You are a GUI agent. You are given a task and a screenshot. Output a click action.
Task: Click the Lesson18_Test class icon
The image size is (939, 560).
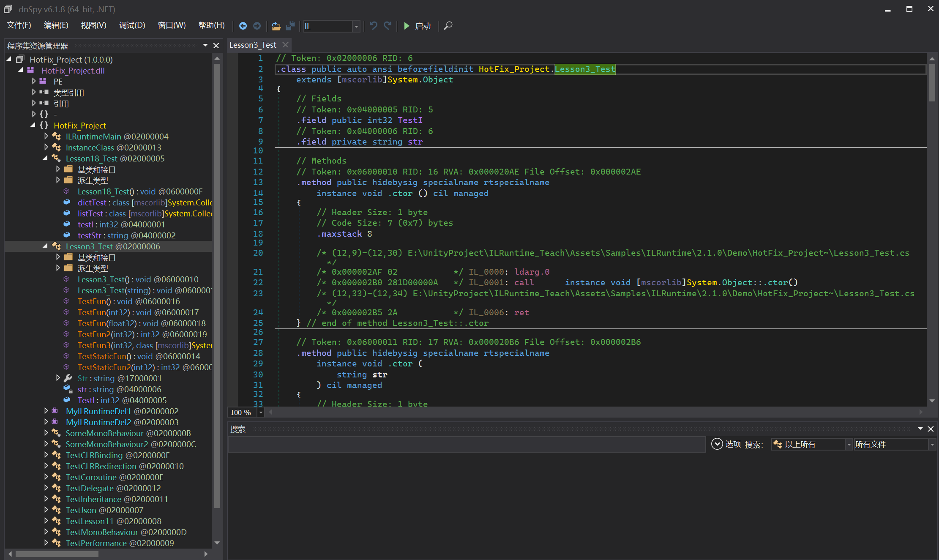point(56,158)
